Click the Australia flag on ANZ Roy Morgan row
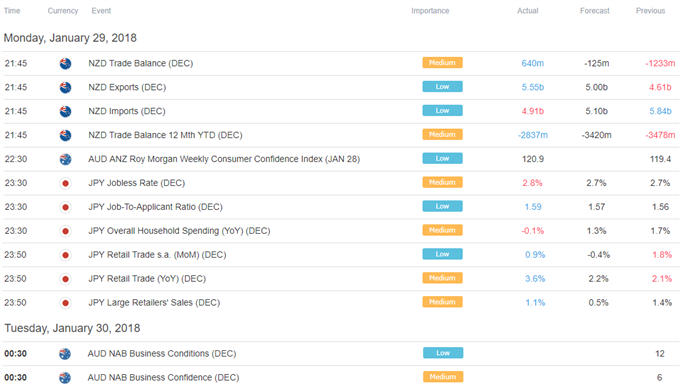The image size is (680, 391). coord(65,159)
